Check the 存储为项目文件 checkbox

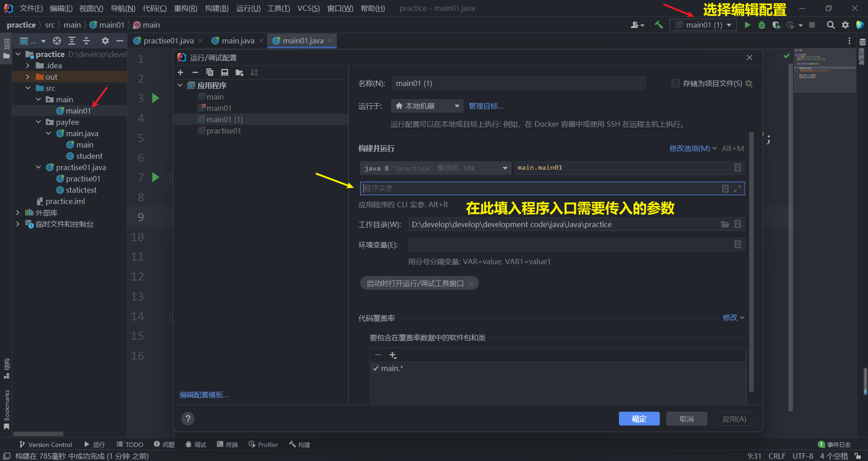[675, 83]
